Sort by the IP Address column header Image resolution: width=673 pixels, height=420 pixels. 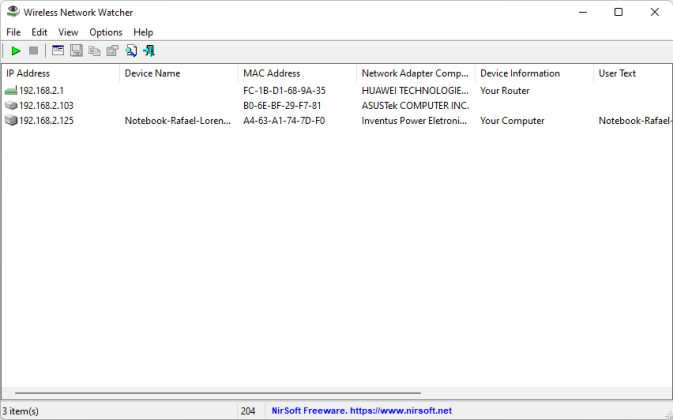(61, 73)
